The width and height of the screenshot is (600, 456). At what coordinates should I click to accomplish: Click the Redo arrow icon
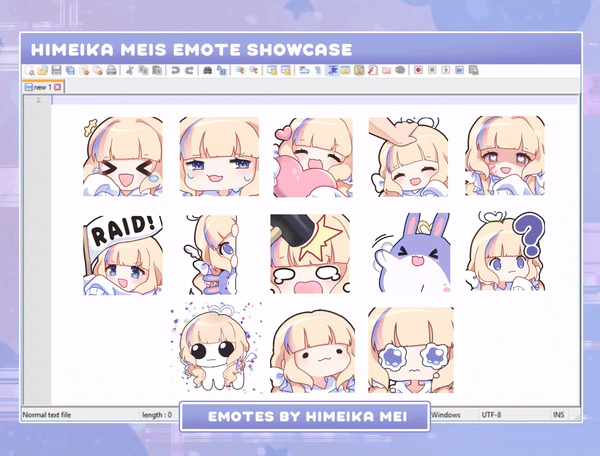point(188,71)
